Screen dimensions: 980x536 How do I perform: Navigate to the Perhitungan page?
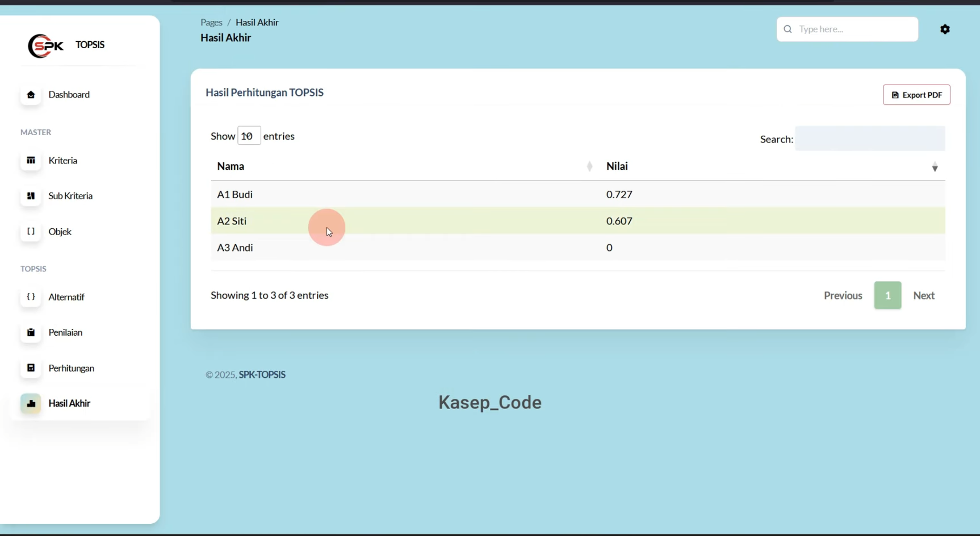(x=71, y=368)
